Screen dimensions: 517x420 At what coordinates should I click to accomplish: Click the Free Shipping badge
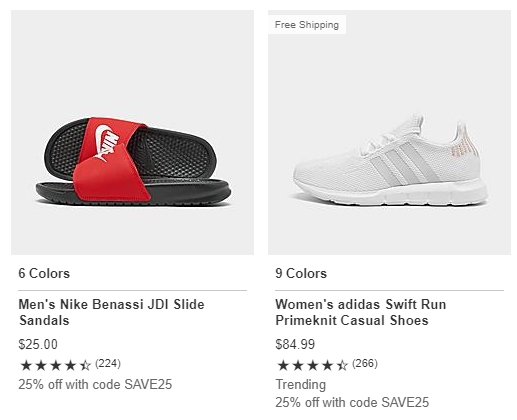pyautogui.click(x=307, y=25)
